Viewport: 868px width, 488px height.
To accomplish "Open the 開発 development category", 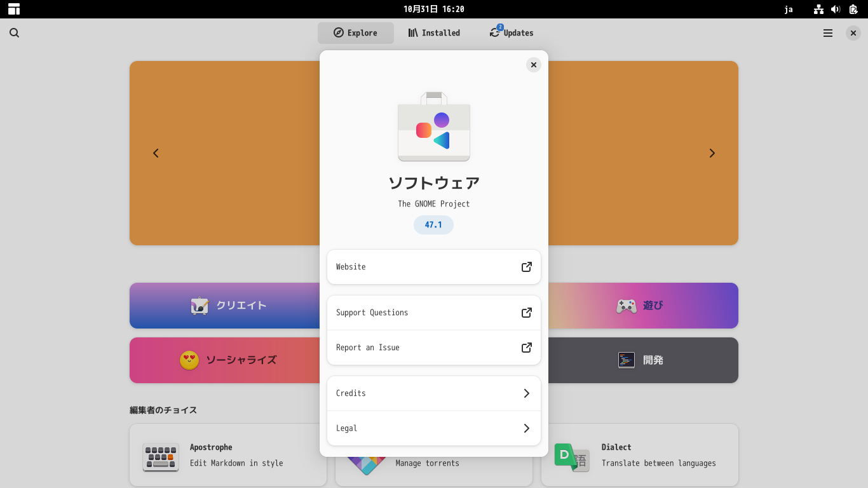I will click(x=643, y=360).
